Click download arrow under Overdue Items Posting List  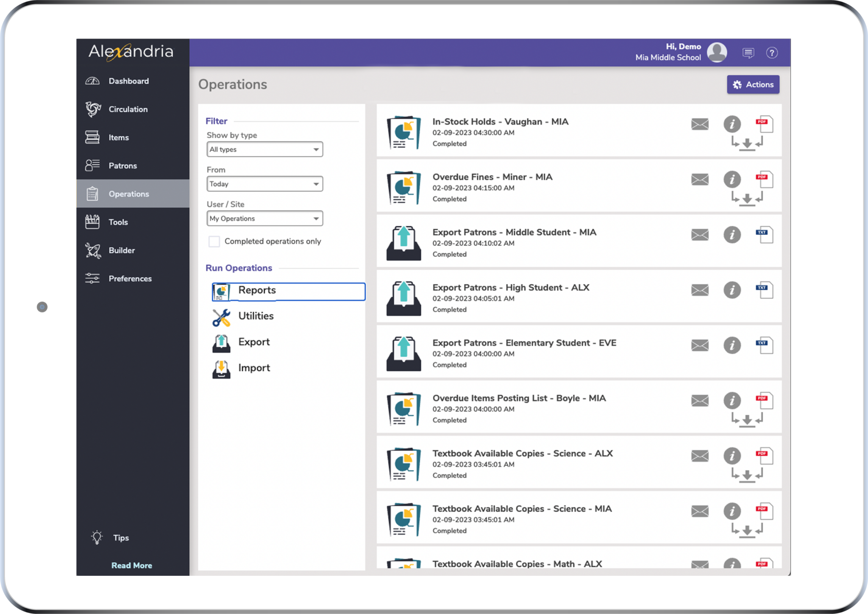(x=747, y=420)
